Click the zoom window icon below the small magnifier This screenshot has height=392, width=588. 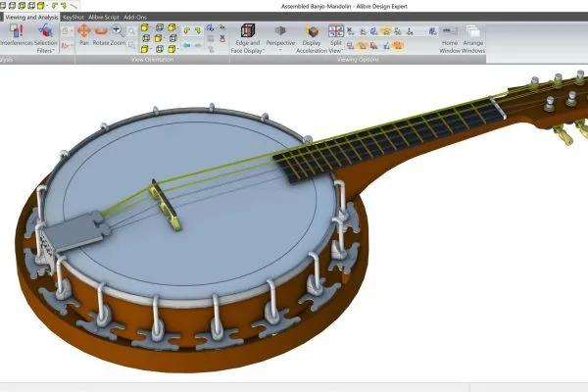coord(131,45)
